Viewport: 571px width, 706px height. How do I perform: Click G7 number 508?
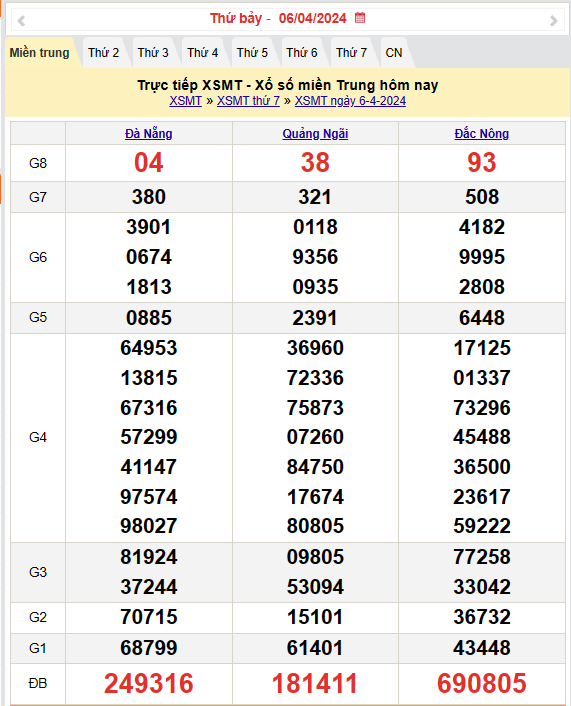(482, 197)
